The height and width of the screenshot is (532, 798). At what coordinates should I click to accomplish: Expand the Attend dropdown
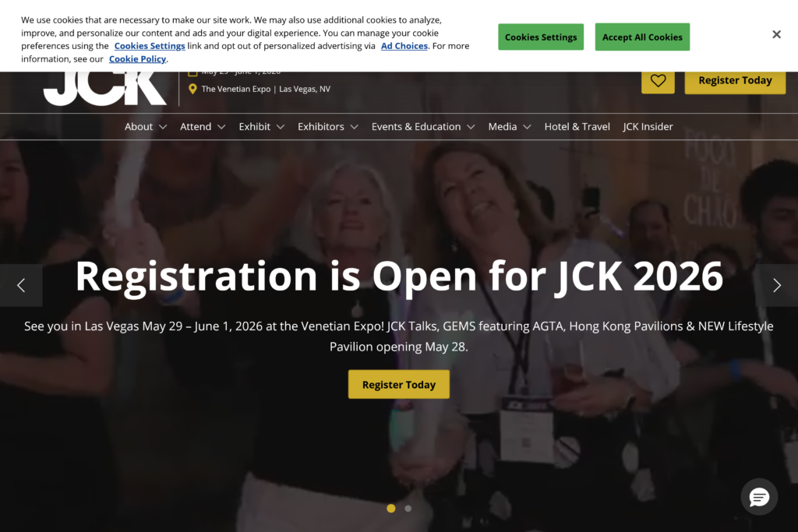coord(203,127)
